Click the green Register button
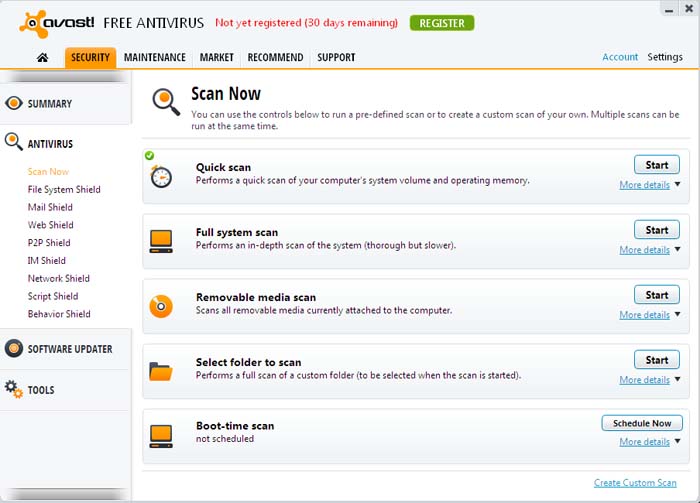Image resolution: width=700 pixels, height=503 pixels. (442, 23)
